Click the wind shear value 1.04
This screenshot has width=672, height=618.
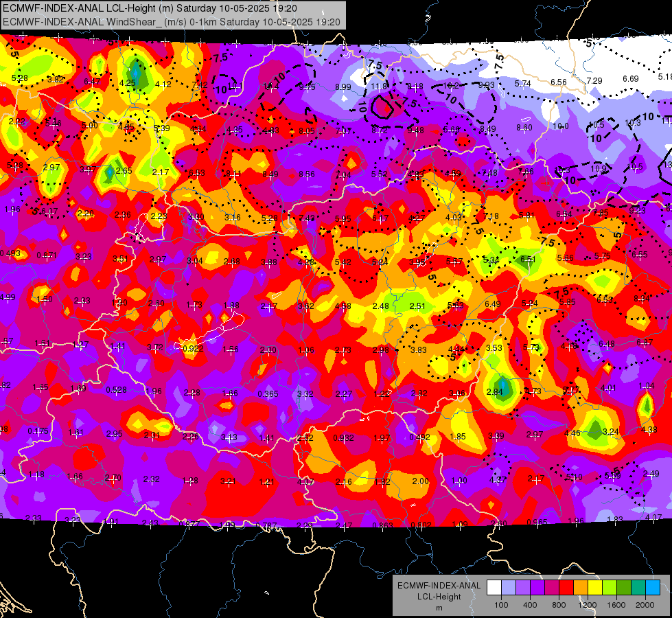[647, 386]
